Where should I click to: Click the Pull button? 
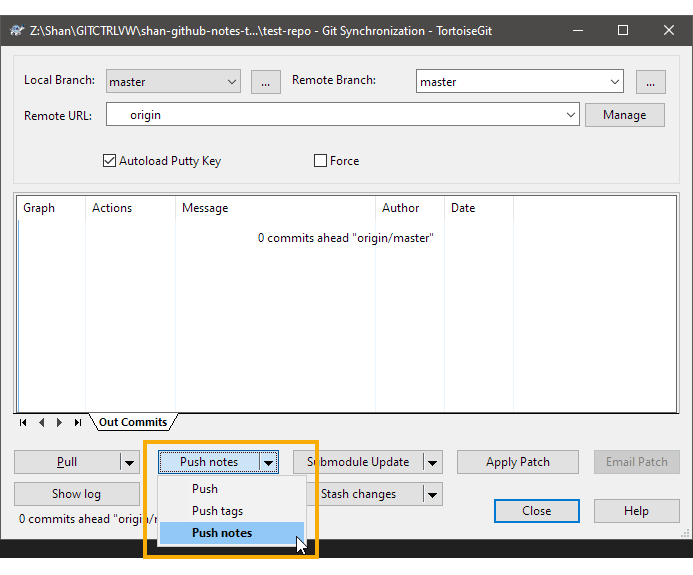click(x=67, y=462)
